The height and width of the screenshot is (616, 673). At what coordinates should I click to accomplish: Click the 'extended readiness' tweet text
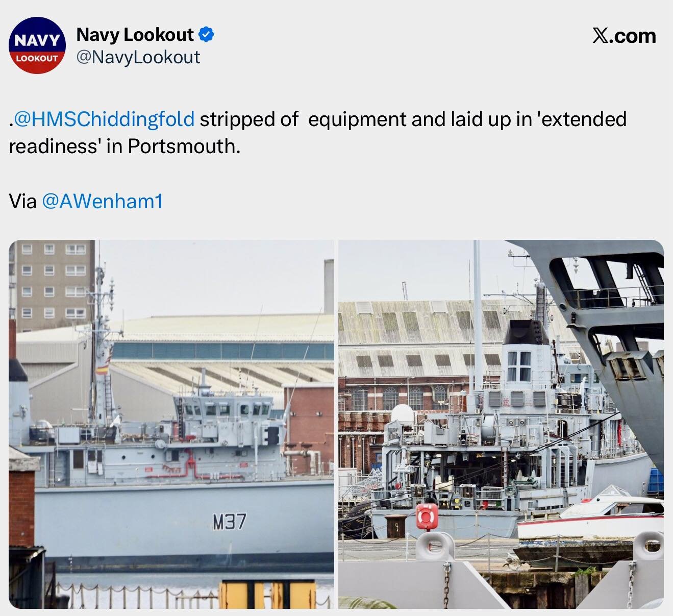[x=317, y=133]
